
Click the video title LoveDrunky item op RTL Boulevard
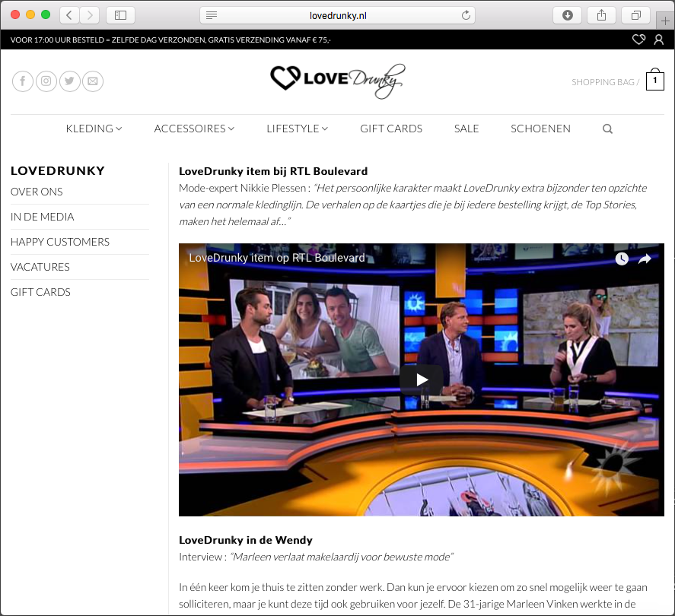pyautogui.click(x=277, y=258)
